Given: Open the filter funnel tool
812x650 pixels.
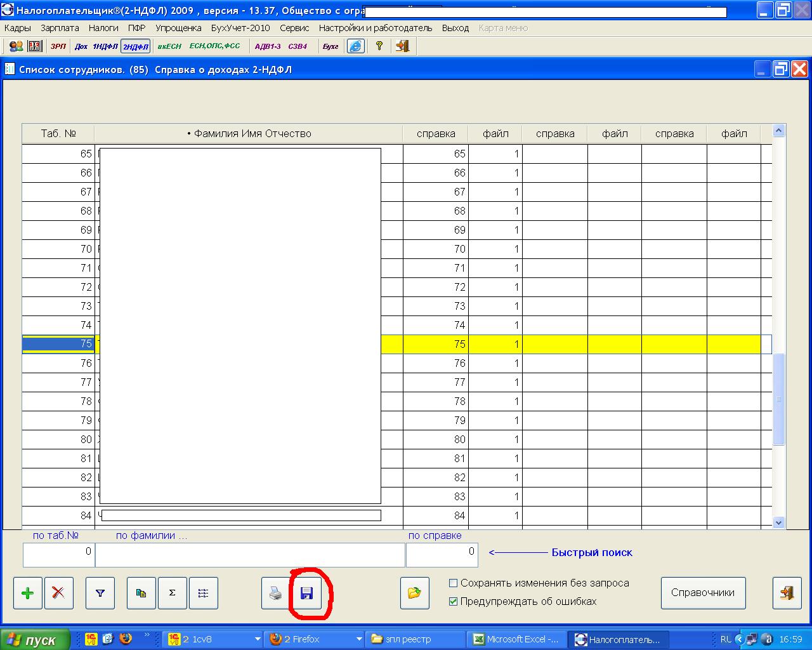Looking at the screenshot, I should (x=100, y=593).
